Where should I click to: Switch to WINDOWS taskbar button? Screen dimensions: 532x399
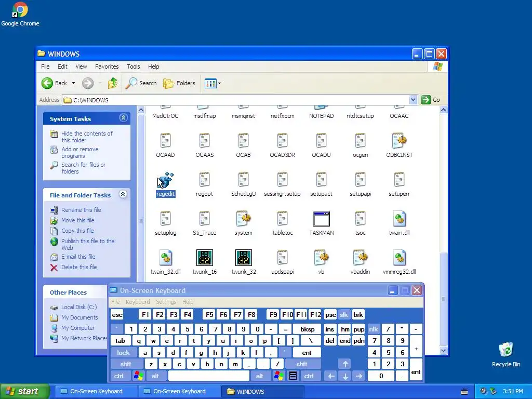click(x=262, y=392)
